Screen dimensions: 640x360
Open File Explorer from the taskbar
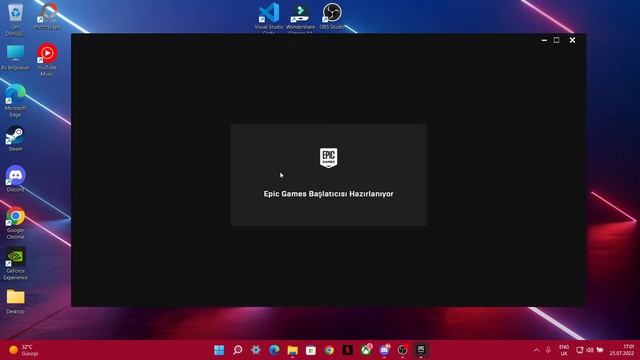click(293, 350)
